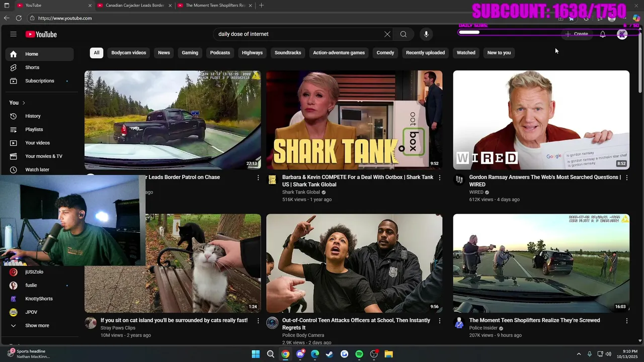Open File Explorer from the taskbar

tap(389, 354)
